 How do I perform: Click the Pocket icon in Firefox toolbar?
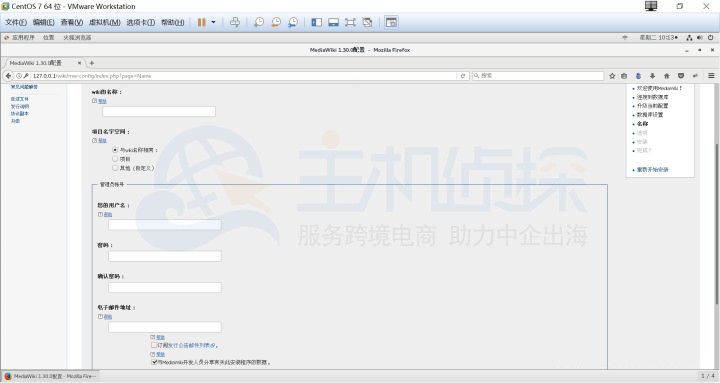681,76
